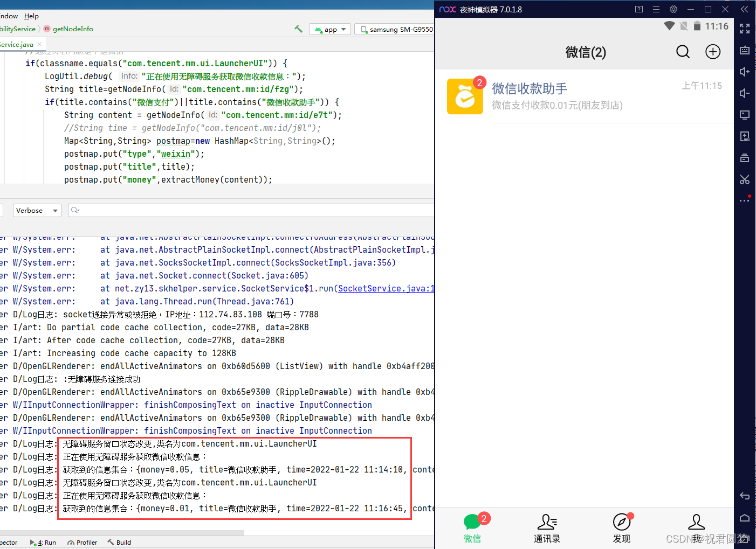Tap the plus add icon in WeChat

pyautogui.click(x=713, y=52)
